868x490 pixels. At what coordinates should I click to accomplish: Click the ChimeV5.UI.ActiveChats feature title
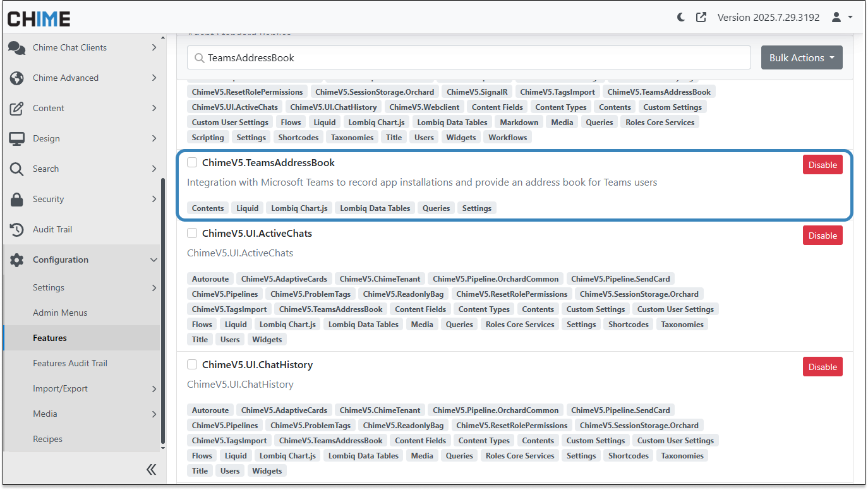tap(257, 233)
